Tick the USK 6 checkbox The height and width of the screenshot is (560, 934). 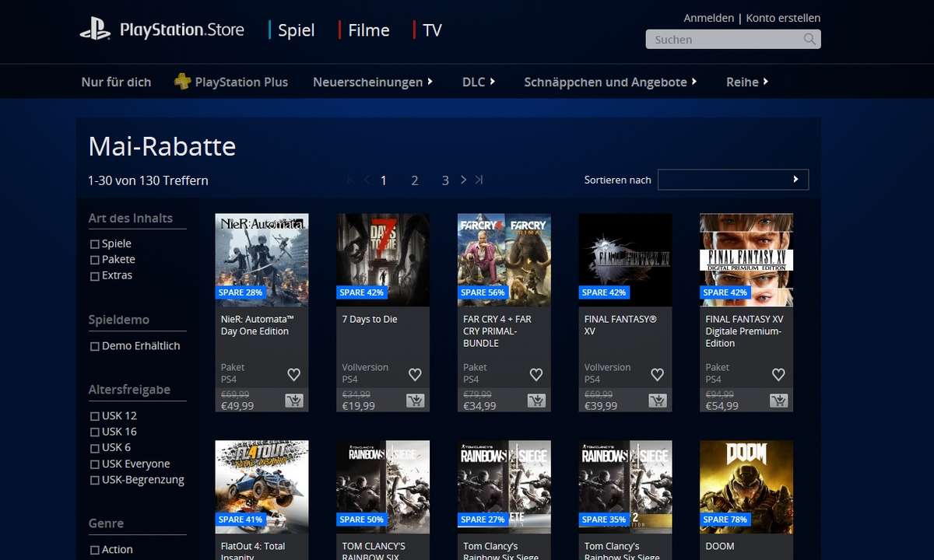95,448
